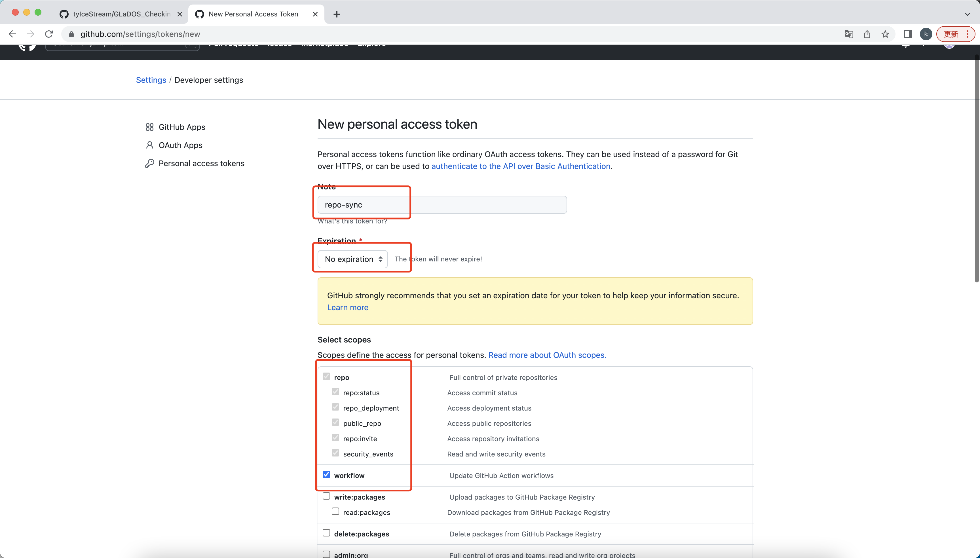Check the delete:packages scope
This screenshot has height=558, width=980.
(x=326, y=533)
